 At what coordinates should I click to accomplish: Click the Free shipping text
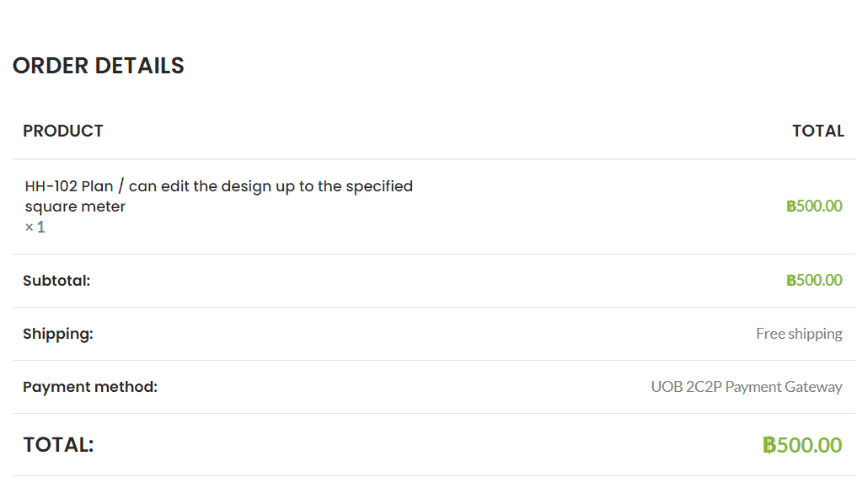coord(799,334)
